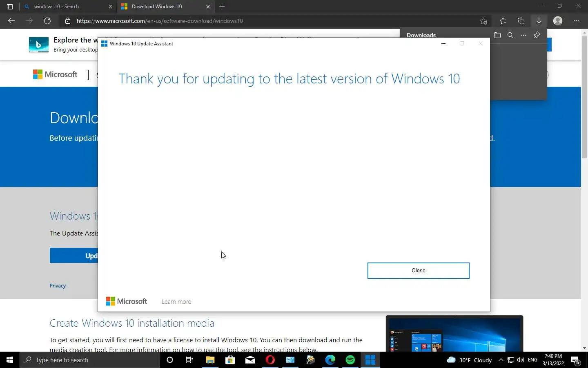Image resolution: width=588 pixels, height=368 pixels.
Task: Search downloads in Downloads panel
Action: click(510, 35)
